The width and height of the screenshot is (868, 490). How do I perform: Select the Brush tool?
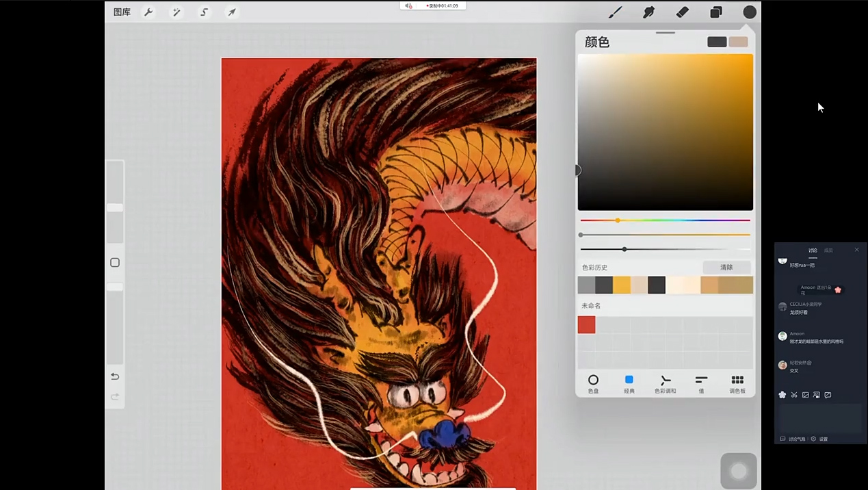tap(616, 12)
